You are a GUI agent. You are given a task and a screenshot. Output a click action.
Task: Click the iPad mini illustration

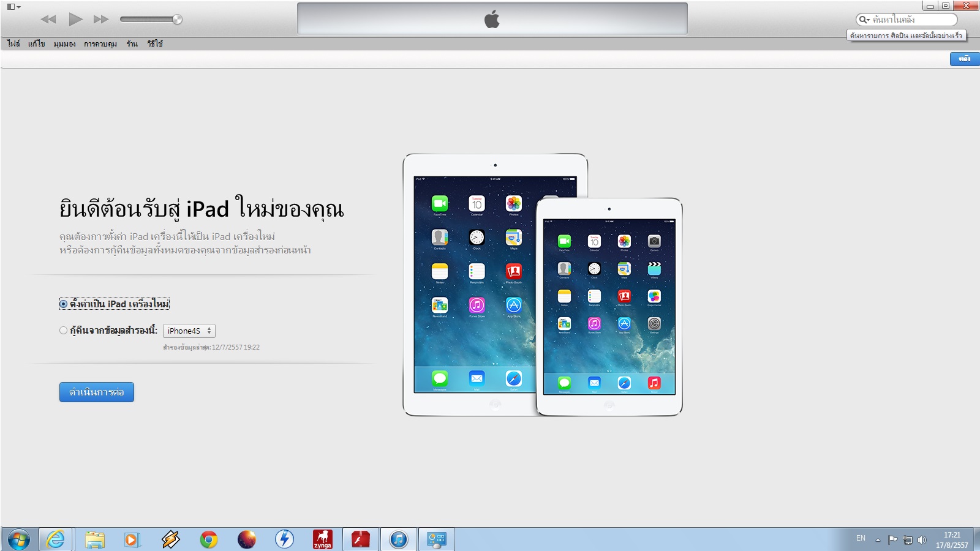coord(609,307)
